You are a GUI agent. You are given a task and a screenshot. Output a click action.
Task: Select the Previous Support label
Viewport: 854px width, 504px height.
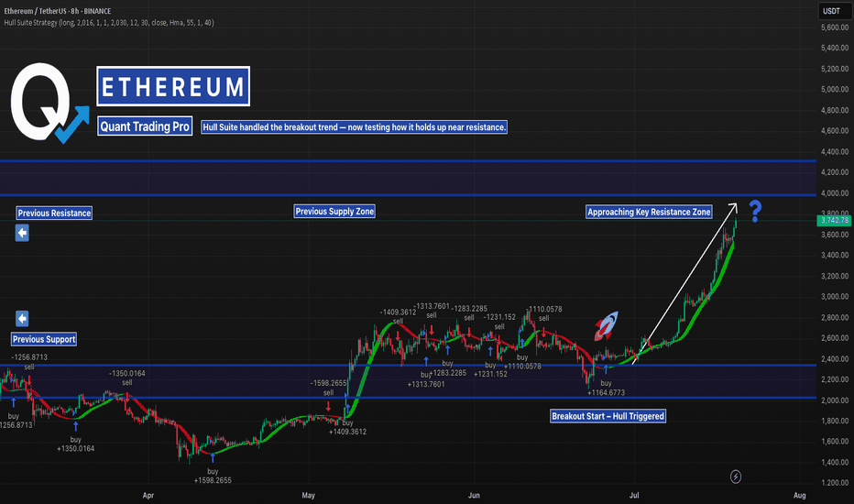[x=44, y=339]
